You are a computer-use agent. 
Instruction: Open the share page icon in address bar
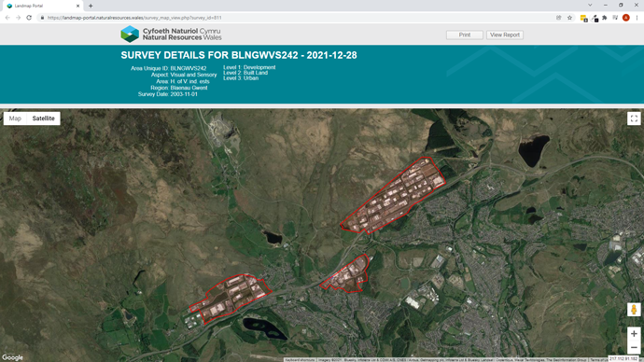(558, 18)
